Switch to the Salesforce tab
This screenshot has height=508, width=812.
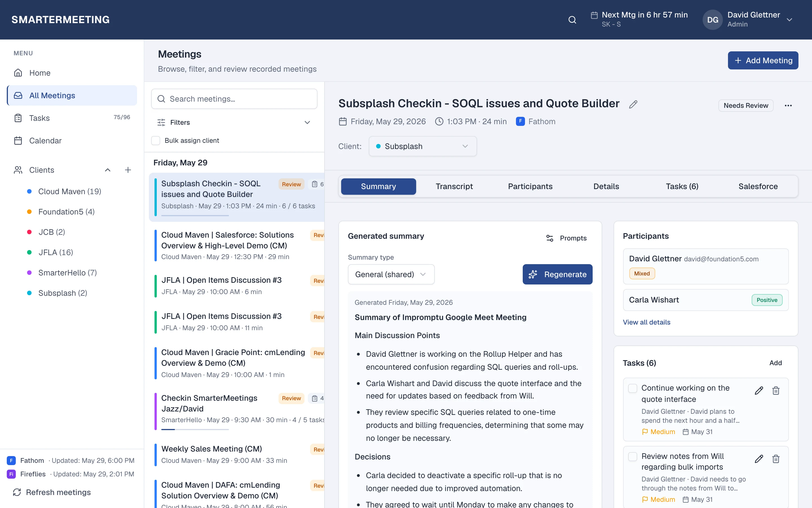[x=758, y=187]
